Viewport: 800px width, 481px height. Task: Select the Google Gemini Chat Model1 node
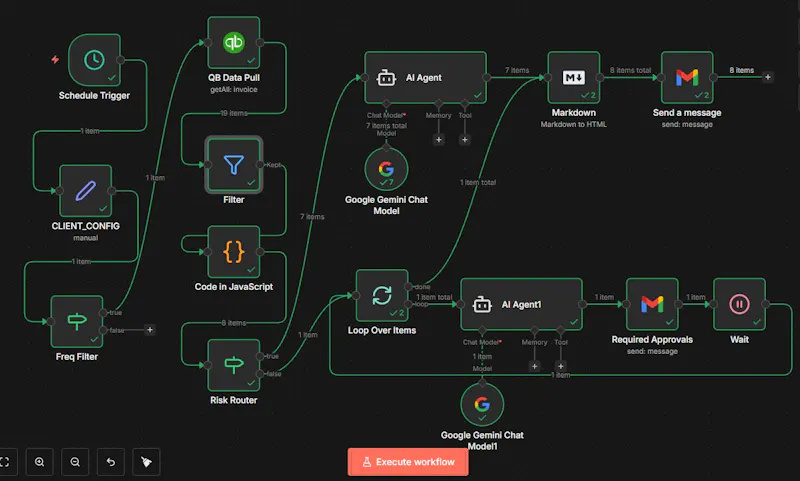482,404
